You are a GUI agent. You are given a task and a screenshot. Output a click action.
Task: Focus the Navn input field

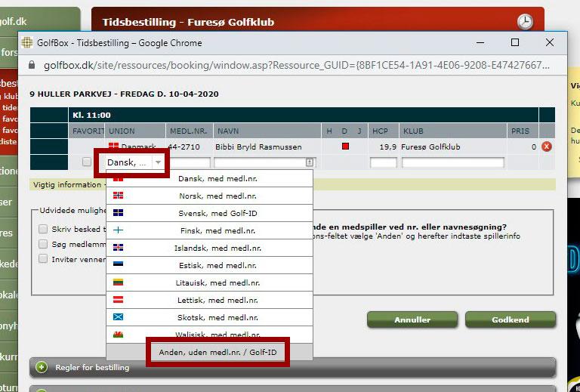point(264,162)
